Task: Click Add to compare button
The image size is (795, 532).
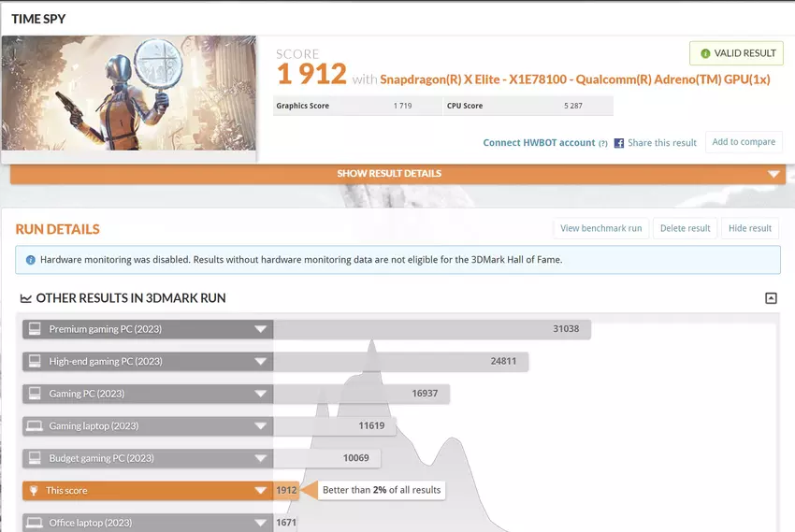Action: [x=744, y=142]
